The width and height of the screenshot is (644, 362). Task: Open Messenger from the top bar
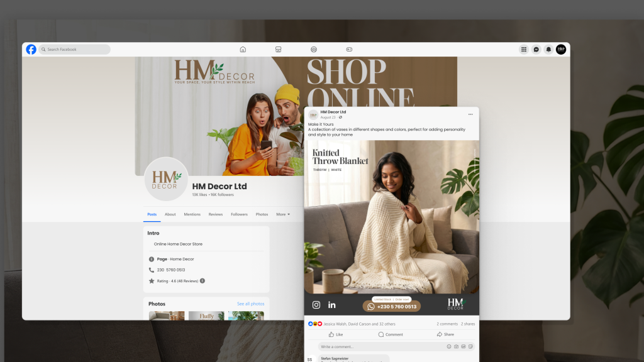536,49
